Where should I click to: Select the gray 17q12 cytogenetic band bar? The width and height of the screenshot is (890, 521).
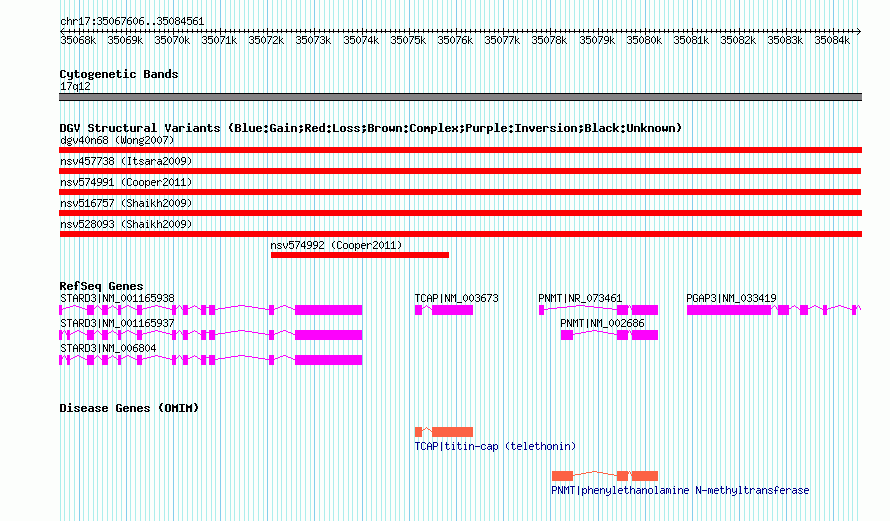coord(460,97)
